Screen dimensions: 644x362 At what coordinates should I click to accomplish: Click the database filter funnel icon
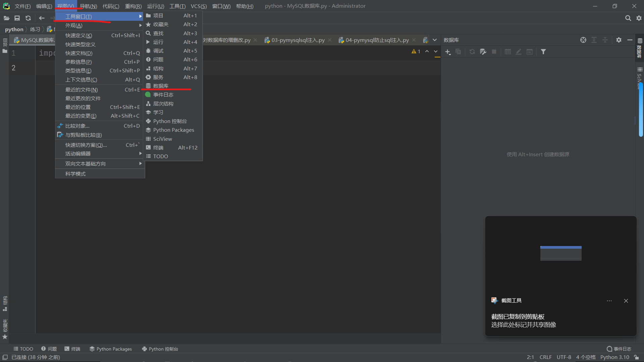tap(543, 52)
